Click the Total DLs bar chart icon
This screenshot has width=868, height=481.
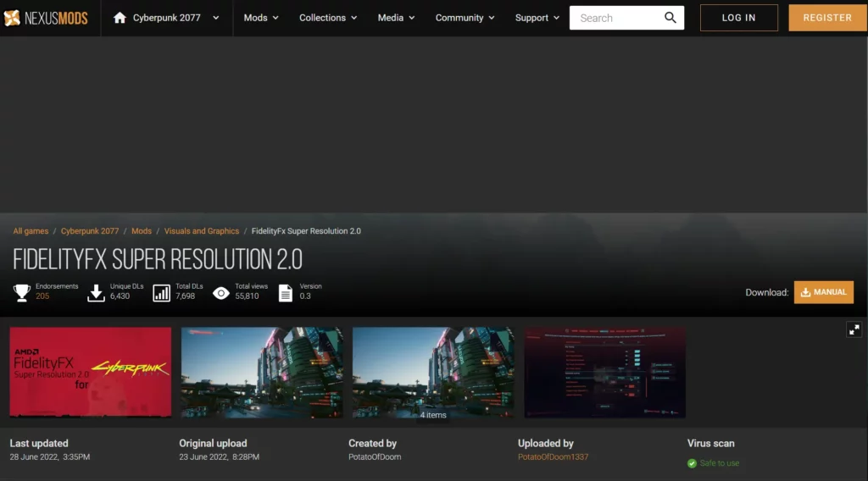[161, 293]
